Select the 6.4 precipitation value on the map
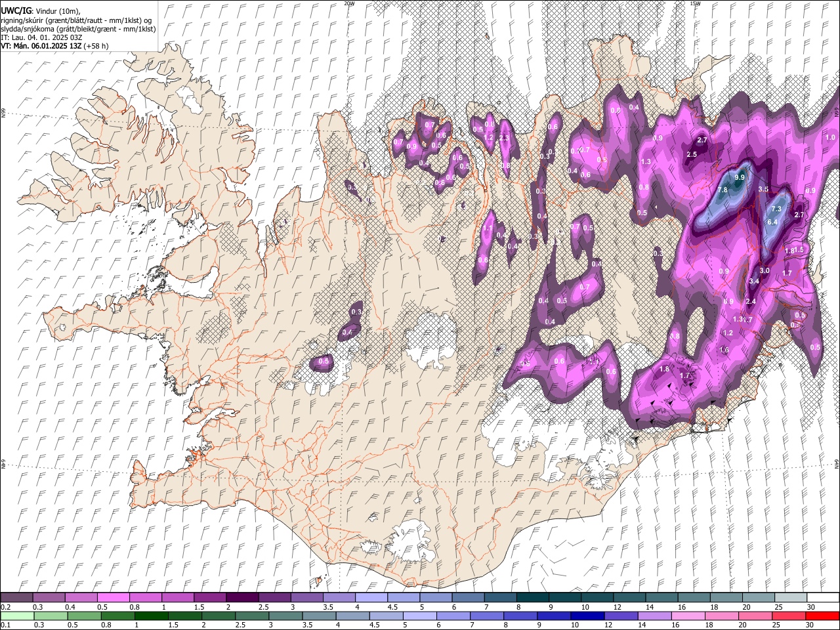This screenshot has height=630, width=840. (x=772, y=222)
